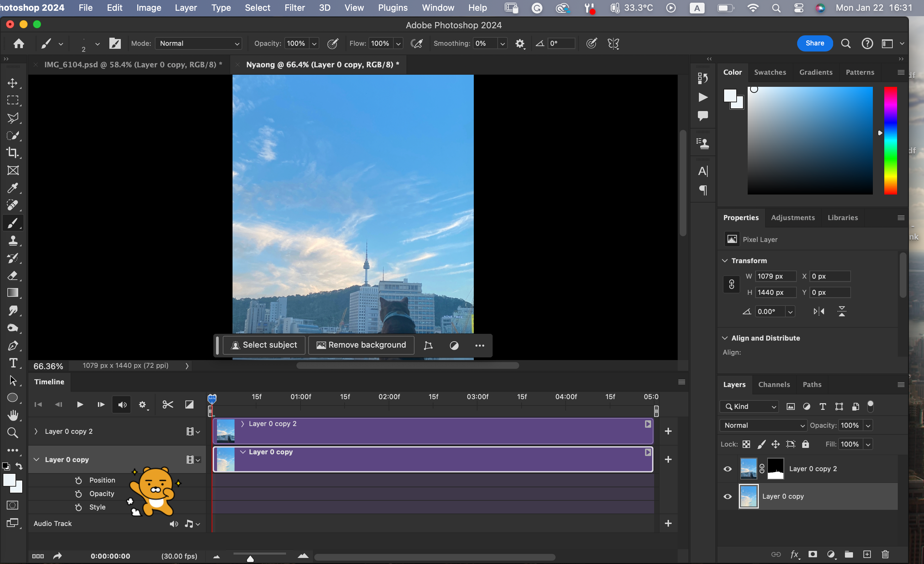The width and height of the screenshot is (924, 564).
Task: Click the Remove background button
Action: [x=361, y=345]
